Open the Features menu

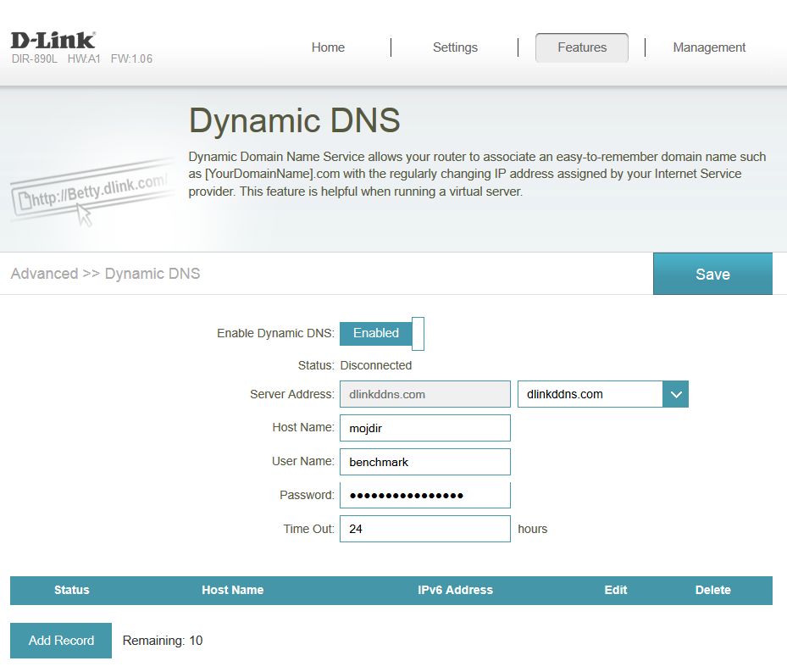(582, 47)
